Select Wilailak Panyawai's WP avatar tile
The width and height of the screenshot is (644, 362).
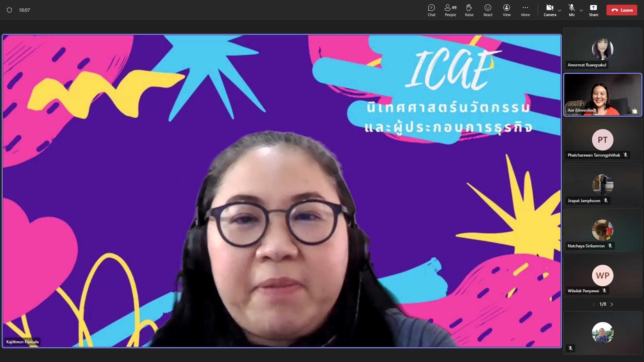pyautogui.click(x=602, y=276)
